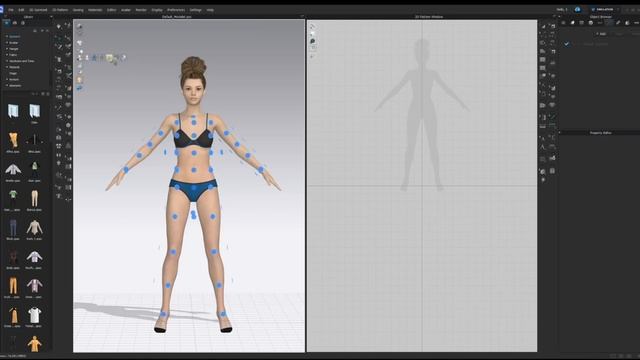The width and height of the screenshot is (640, 360).
Task: Expand the Avatar folder in Library tree
Action: (7, 42)
